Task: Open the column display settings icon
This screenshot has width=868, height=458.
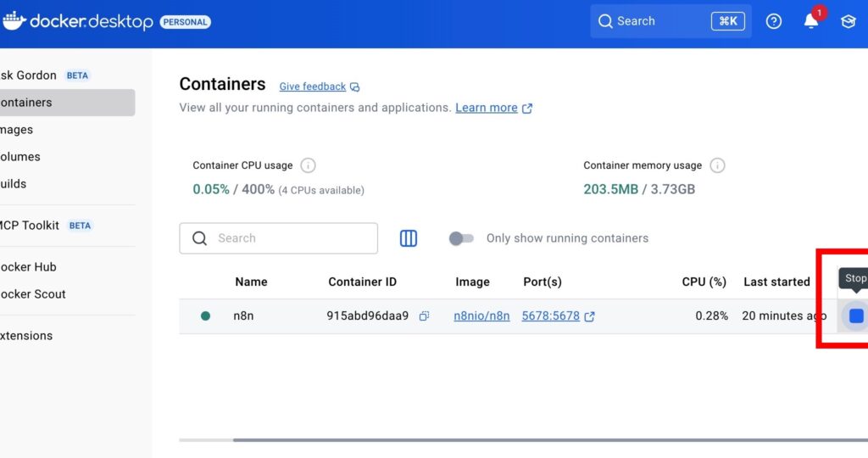Action: point(409,238)
